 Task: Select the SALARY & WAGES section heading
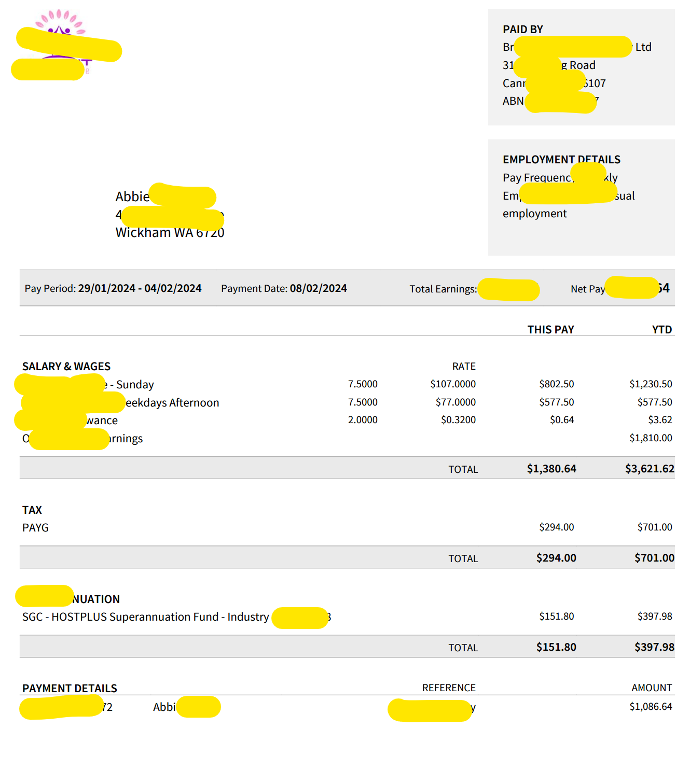pyautogui.click(x=66, y=367)
